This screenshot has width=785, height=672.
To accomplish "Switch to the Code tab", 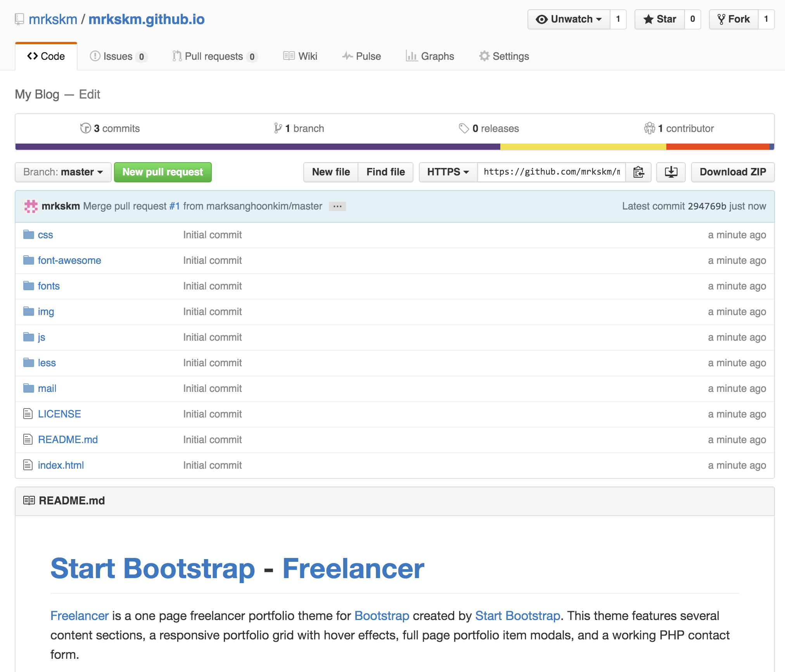I will pyautogui.click(x=46, y=56).
